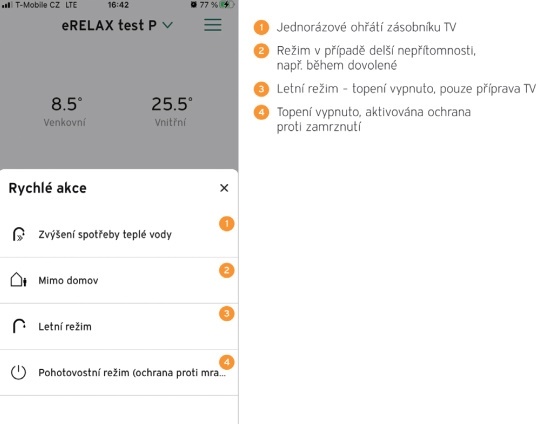The height and width of the screenshot is (424, 544).
Task: Click the house with person icon
Action: point(19,280)
